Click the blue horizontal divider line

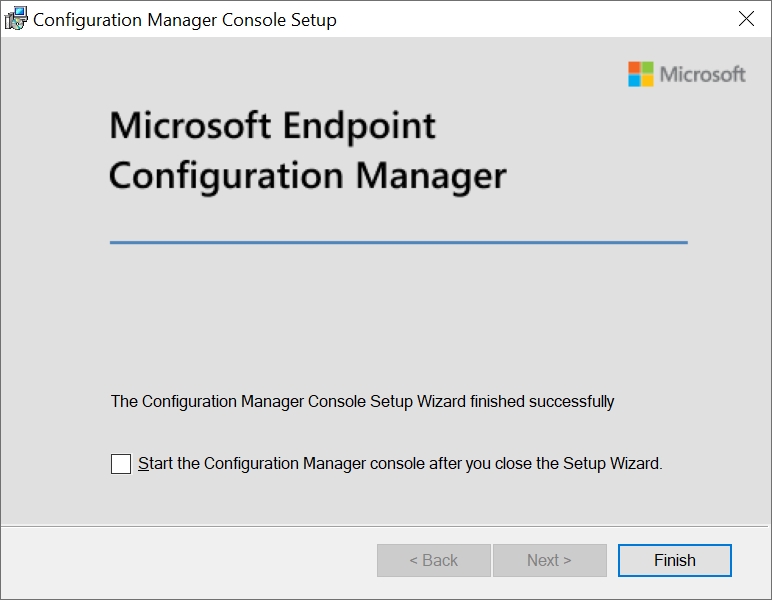click(x=398, y=242)
